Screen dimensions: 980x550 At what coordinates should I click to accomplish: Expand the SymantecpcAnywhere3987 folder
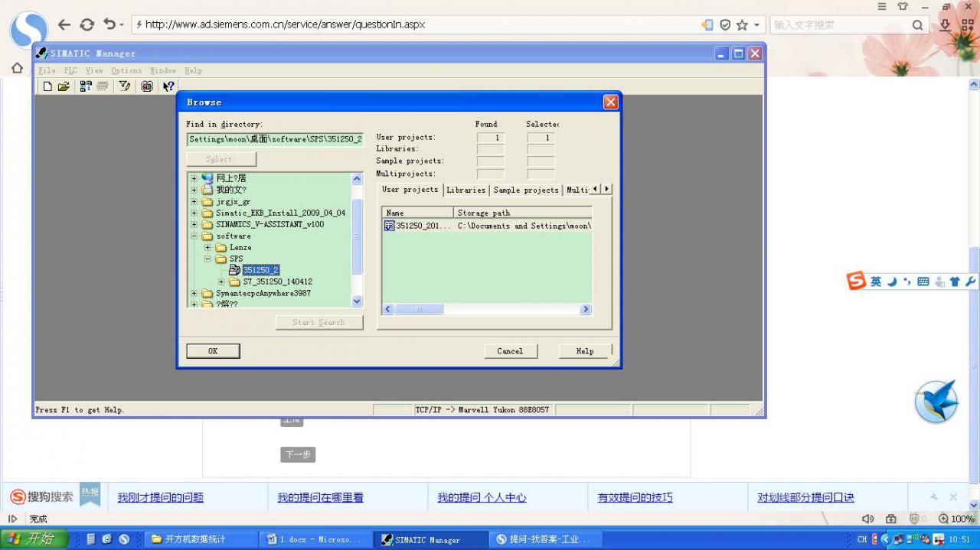point(194,294)
